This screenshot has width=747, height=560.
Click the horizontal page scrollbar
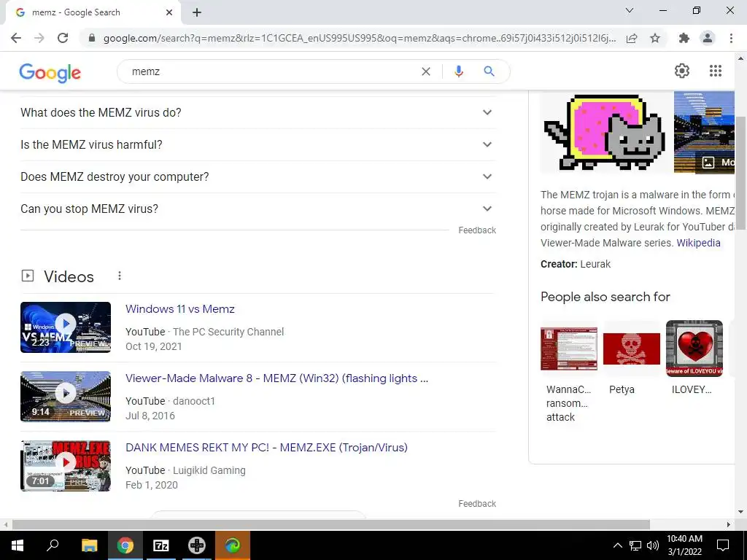point(331,524)
